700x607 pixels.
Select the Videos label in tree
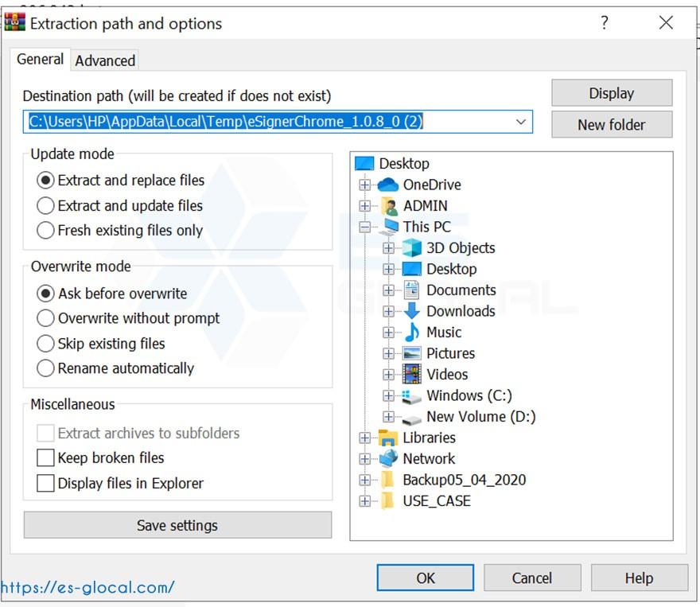point(447,375)
